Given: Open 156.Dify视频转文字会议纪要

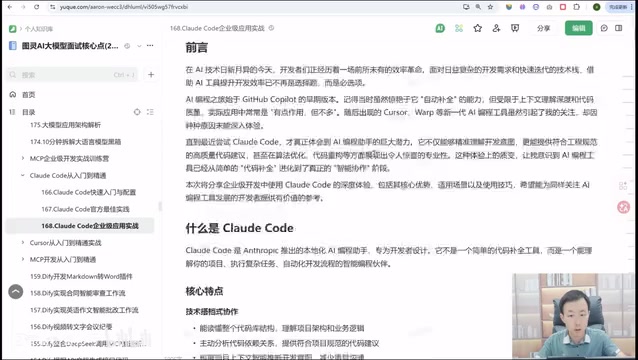Looking at the screenshot, I should pyautogui.click(x=71, y=327).
